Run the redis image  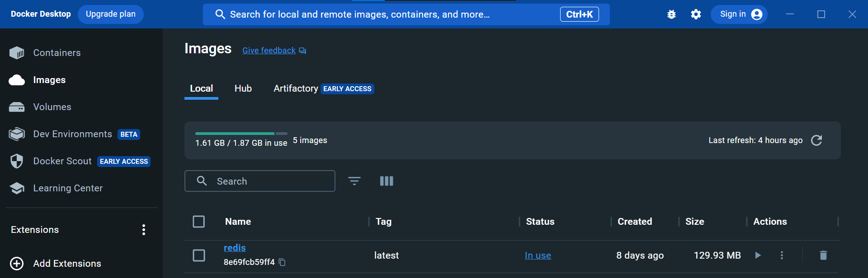coord(758,255)
